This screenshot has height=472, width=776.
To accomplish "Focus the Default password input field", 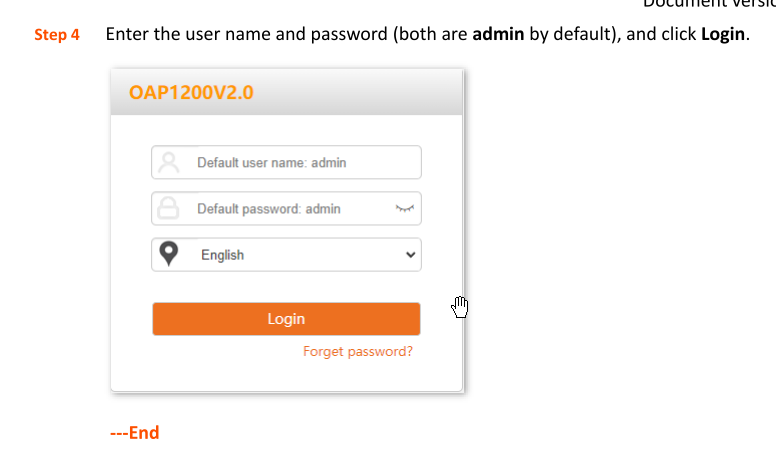I will [x=287, y=208].
